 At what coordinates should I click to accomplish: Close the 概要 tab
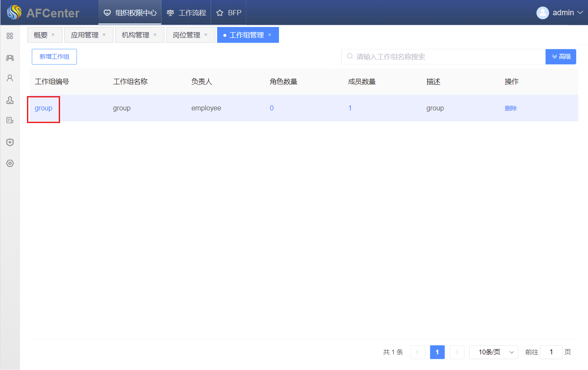coord(53,35)
